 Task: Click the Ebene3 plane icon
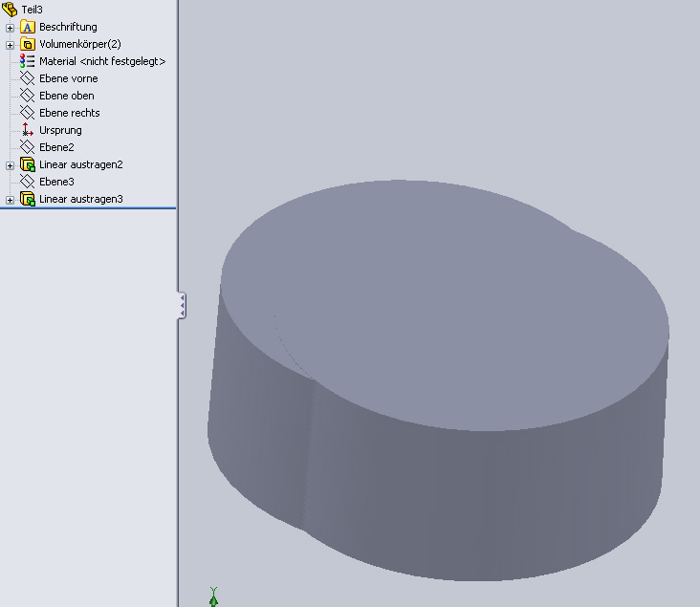click(27, 182)
